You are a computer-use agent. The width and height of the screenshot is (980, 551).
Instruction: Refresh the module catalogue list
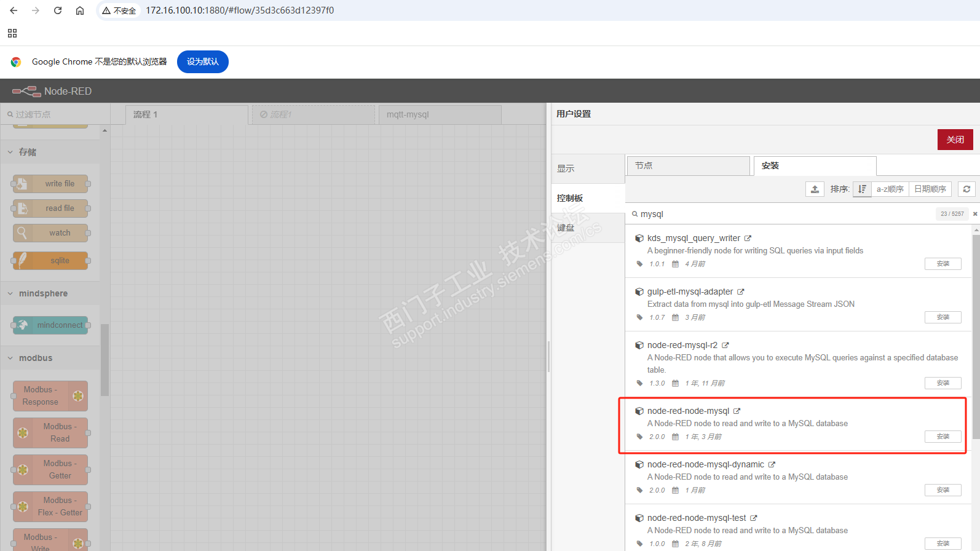pos(966,189)
